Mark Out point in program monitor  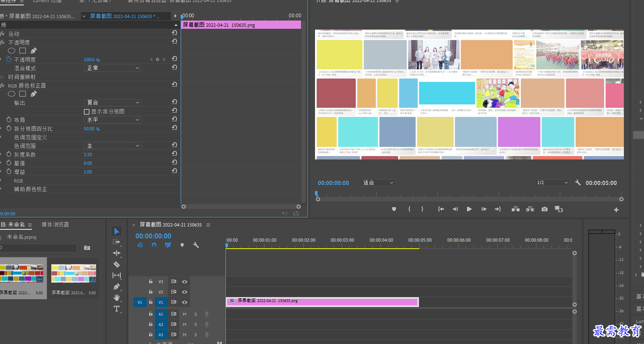tap(422, 209)
